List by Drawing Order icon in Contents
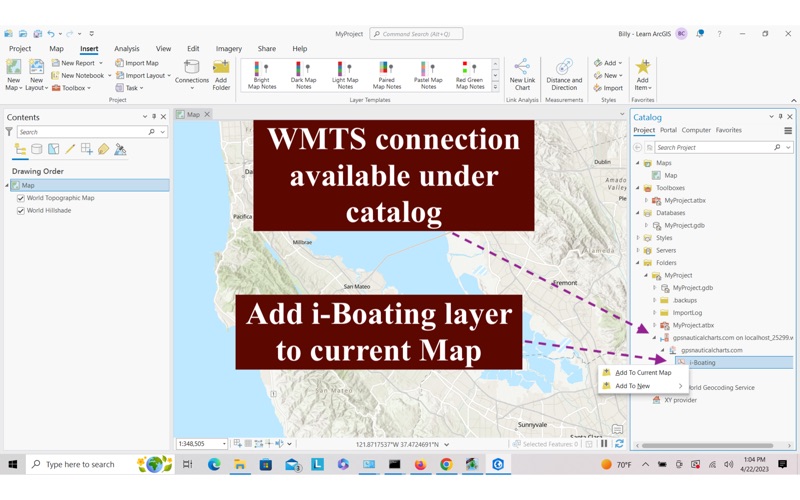 point(20,149)
